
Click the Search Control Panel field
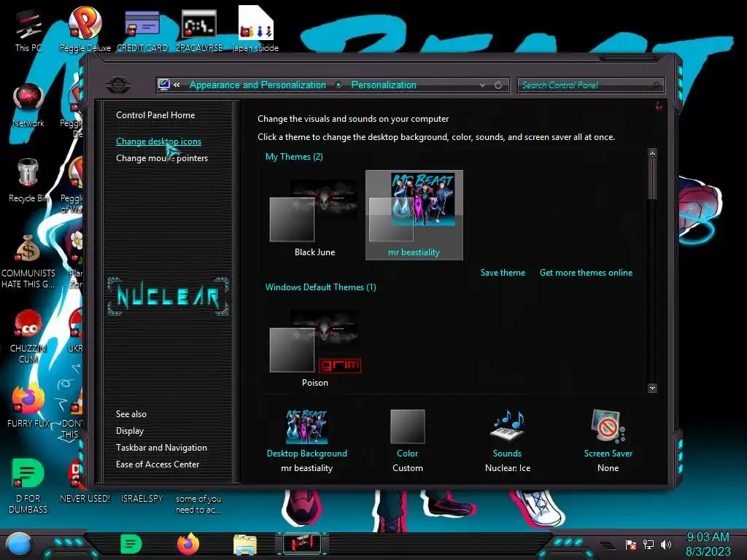click(x=591, y=85)
